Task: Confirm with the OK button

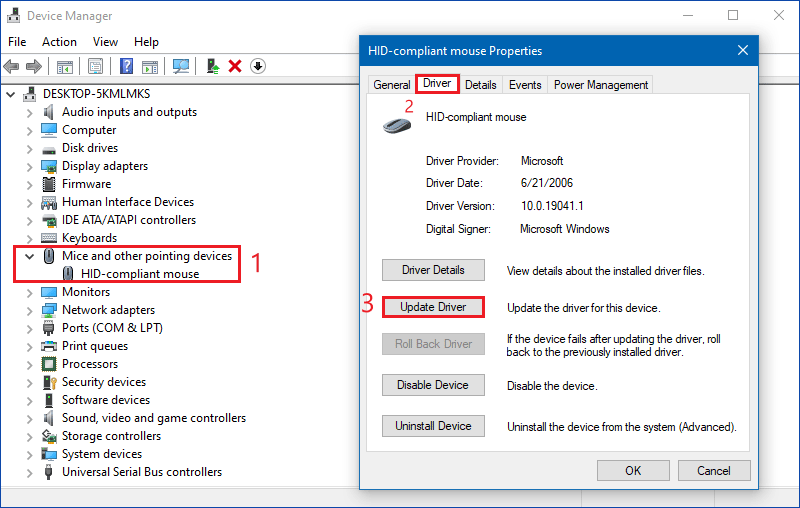Action: tap(633, 471)
